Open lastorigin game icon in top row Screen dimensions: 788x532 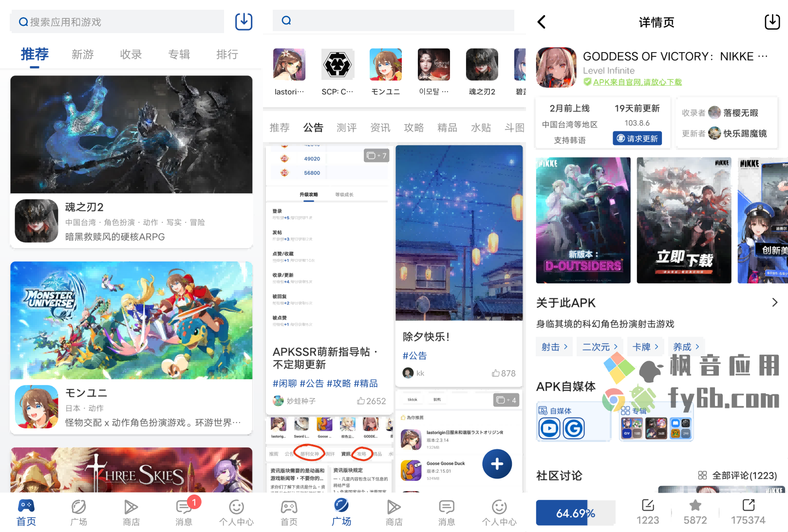point(289,64)
